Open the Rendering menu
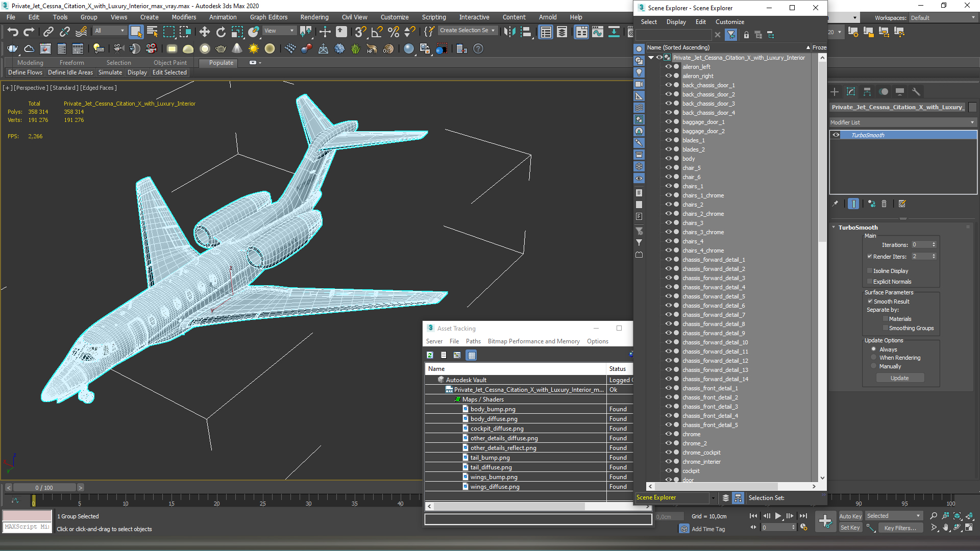This screenshot has width=980, height=551. (314, 17)
